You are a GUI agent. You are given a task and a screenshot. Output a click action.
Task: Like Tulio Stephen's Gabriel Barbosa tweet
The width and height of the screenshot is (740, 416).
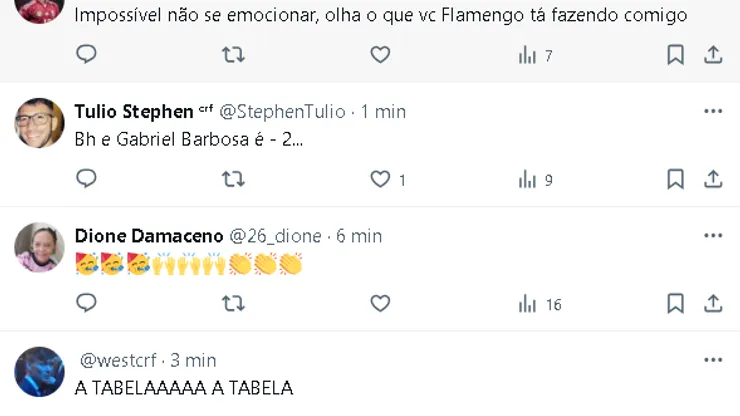point(380,179)
